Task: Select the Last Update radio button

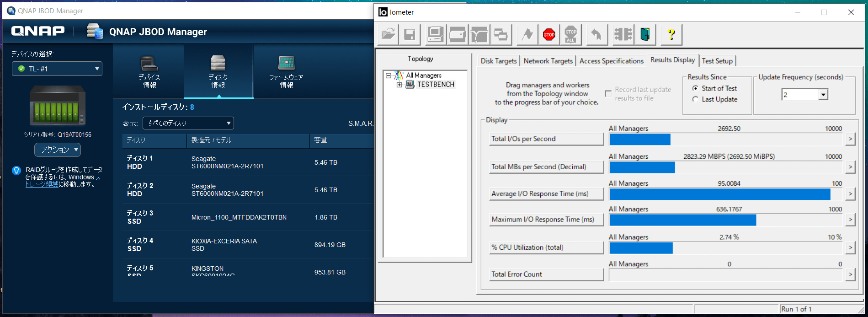Action: (x=695, y=99)
